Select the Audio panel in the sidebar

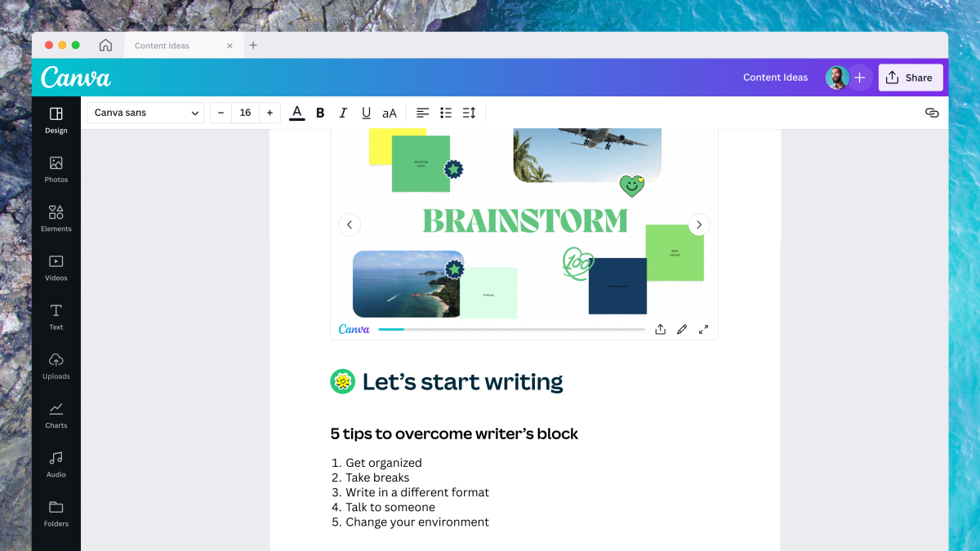click(x=56, y=462)
